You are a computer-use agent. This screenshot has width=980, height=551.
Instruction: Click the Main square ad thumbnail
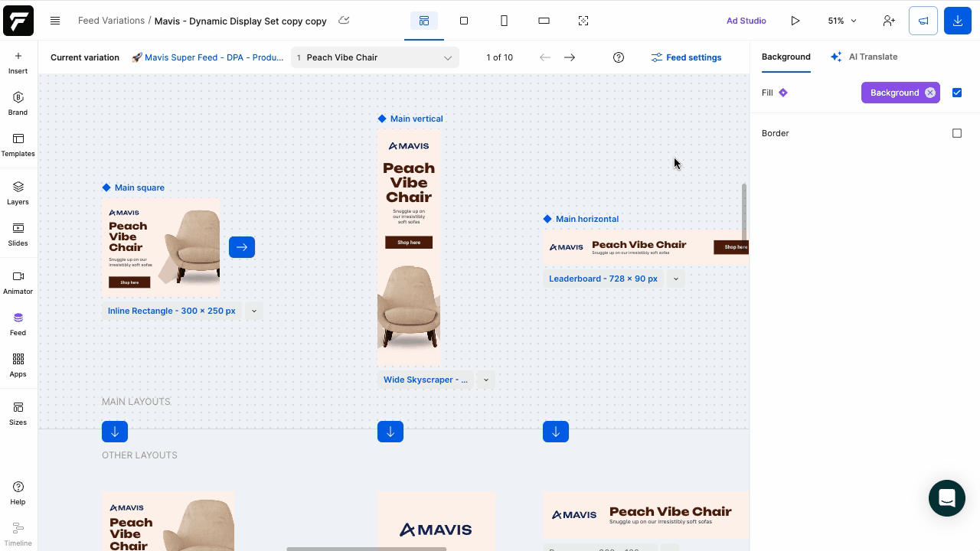coord(162,247)
